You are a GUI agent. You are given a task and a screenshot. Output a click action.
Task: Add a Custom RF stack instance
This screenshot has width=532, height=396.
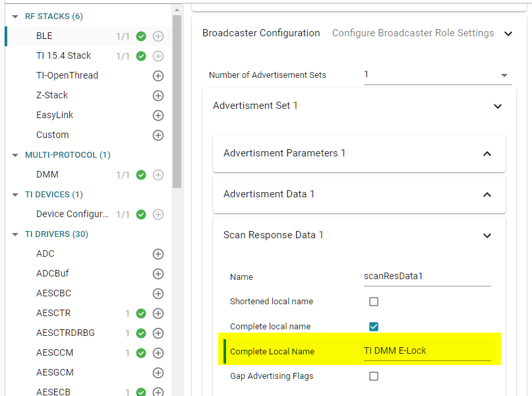(158, 135)
